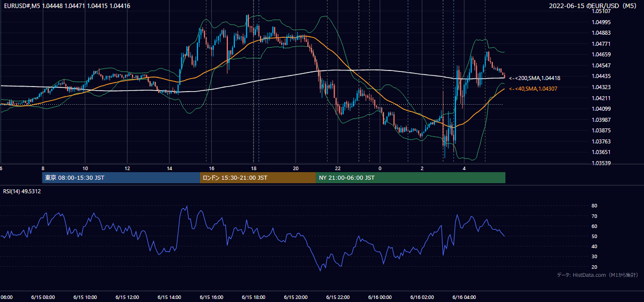This screenshot has width=644, height=302.
Task: Click bottom time label 6/16 04:00
Action: point(464,297)
